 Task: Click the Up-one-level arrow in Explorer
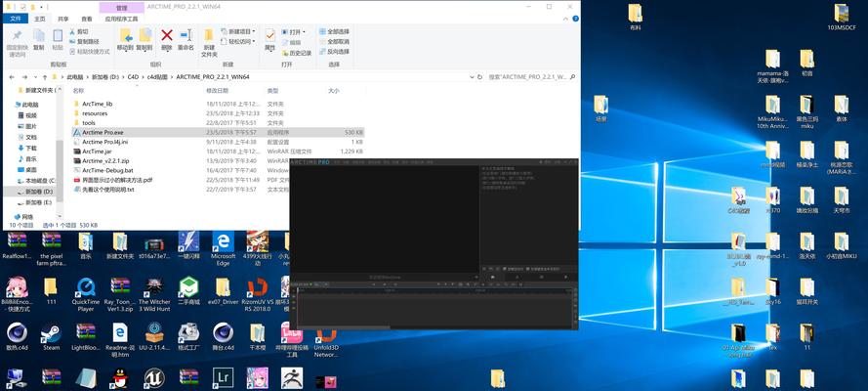(x=44, y=77)
